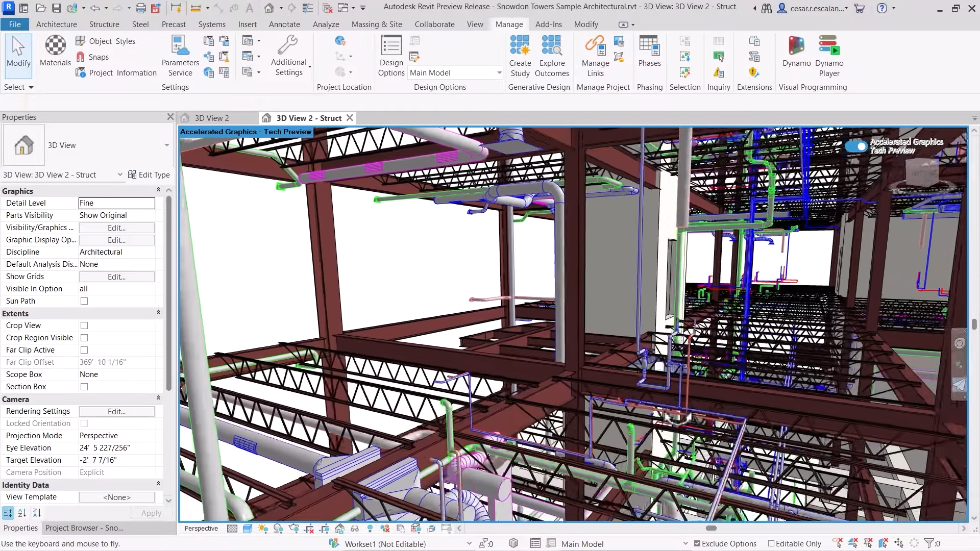
Task: Open the Phases dialog
Action: pos(649,51)
